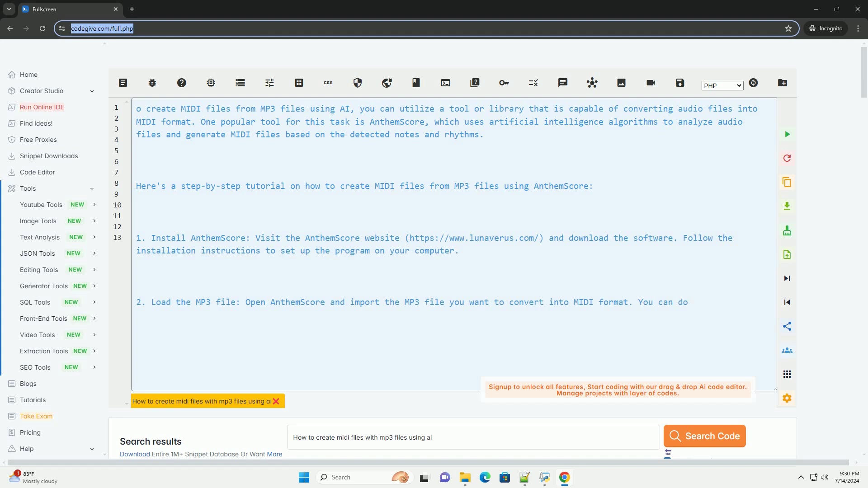The width and height of the screenshot is (868, 488).
Task: Open the PHP language dropdown
Action: [x=722, y=86]
